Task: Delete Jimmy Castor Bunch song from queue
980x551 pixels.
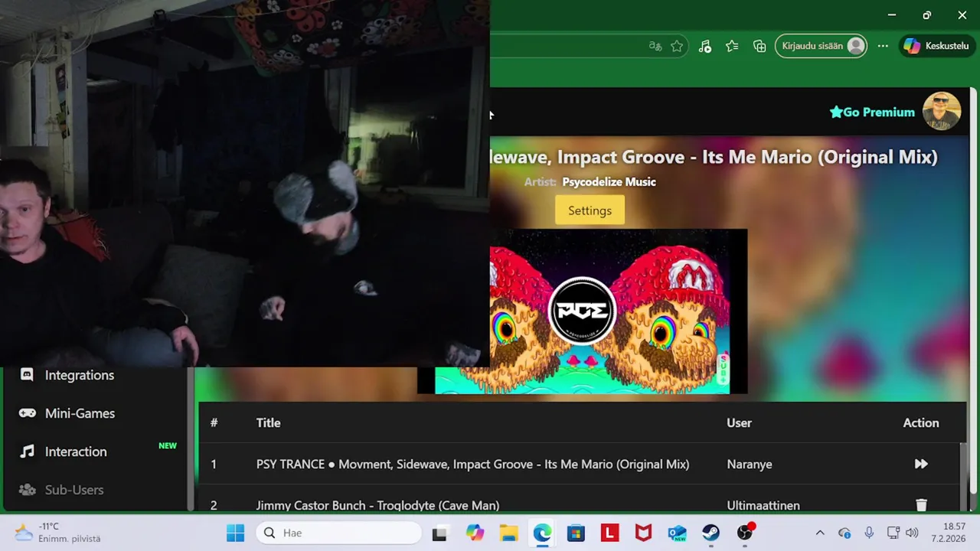Action: [x=921, y=505]
